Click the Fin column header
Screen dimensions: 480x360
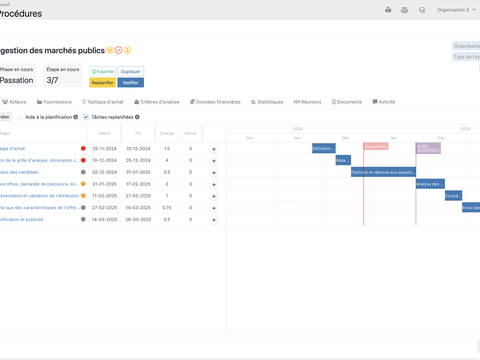tap(138, 133)
